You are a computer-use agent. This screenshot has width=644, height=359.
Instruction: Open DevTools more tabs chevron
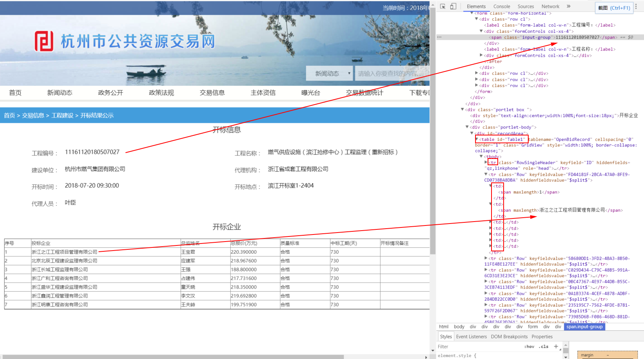click(569, 6)
